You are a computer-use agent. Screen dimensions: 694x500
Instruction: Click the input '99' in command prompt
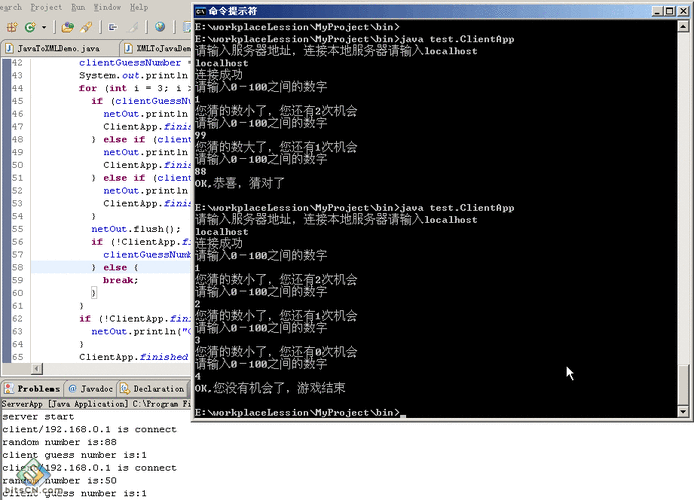point(200,135)
